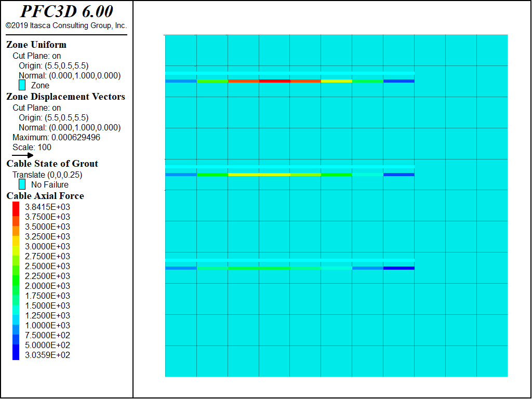Click the red top of the axial force color bar

[x=16, y=209]
